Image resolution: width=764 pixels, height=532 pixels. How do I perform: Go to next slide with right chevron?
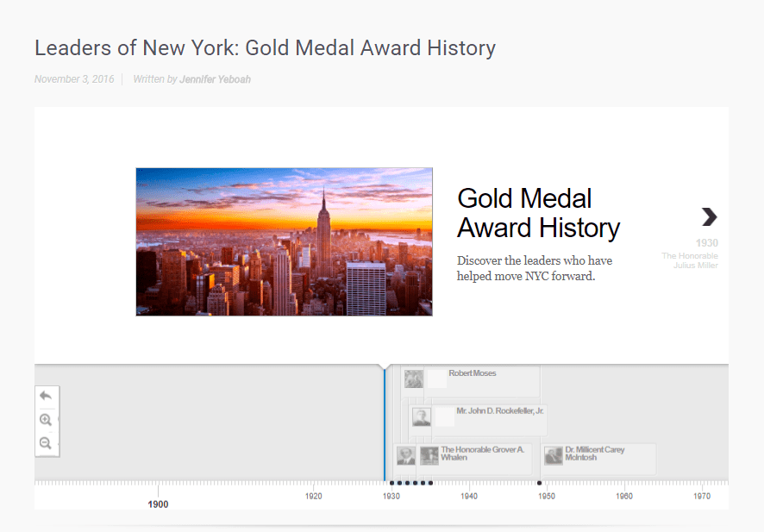click(709, 216)
